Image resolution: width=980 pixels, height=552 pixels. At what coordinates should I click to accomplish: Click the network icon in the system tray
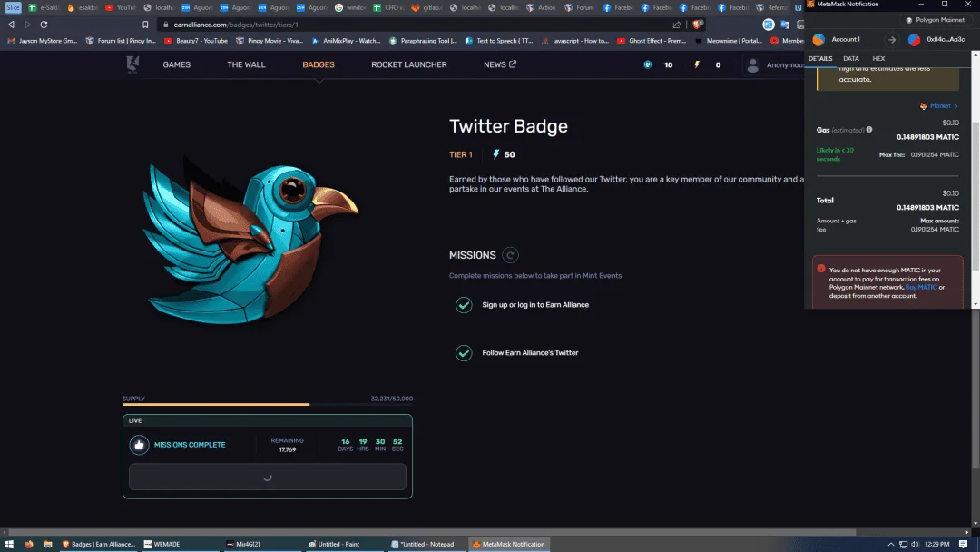pos(903,544)
